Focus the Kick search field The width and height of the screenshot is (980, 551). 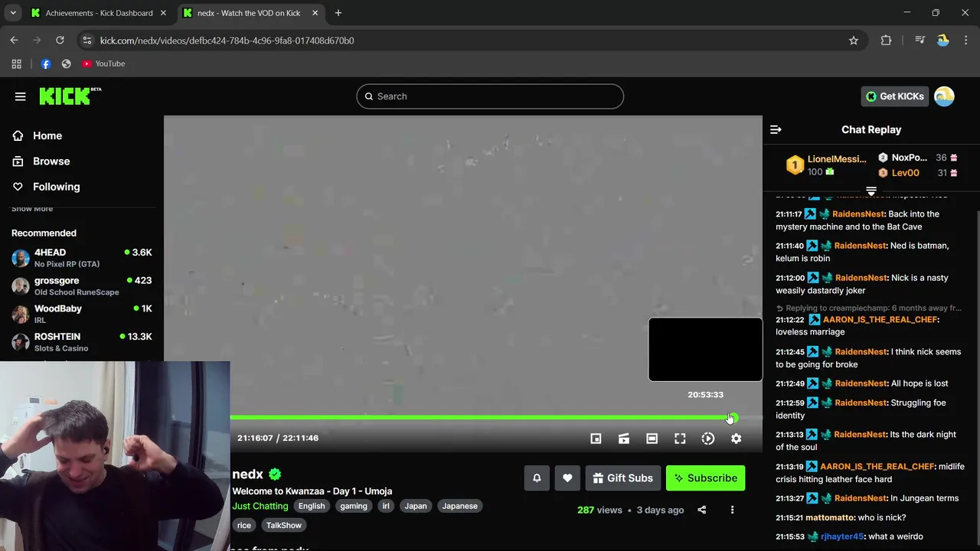click(490, 96)
